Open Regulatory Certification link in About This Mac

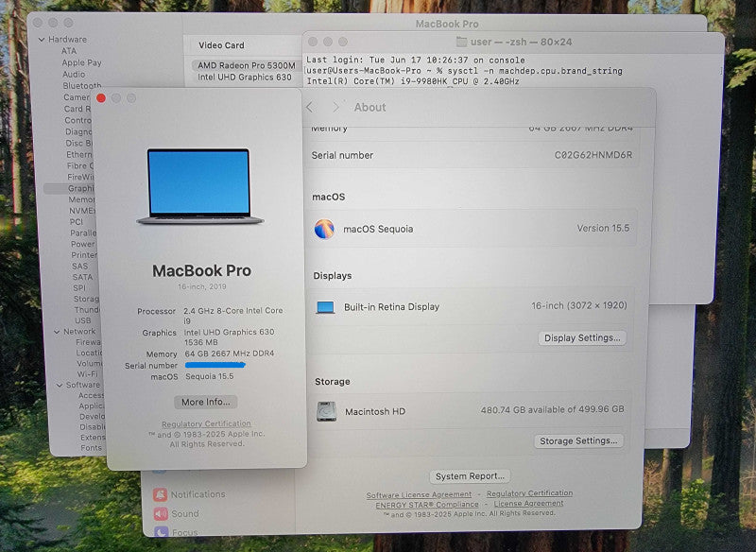pos(206,424)
